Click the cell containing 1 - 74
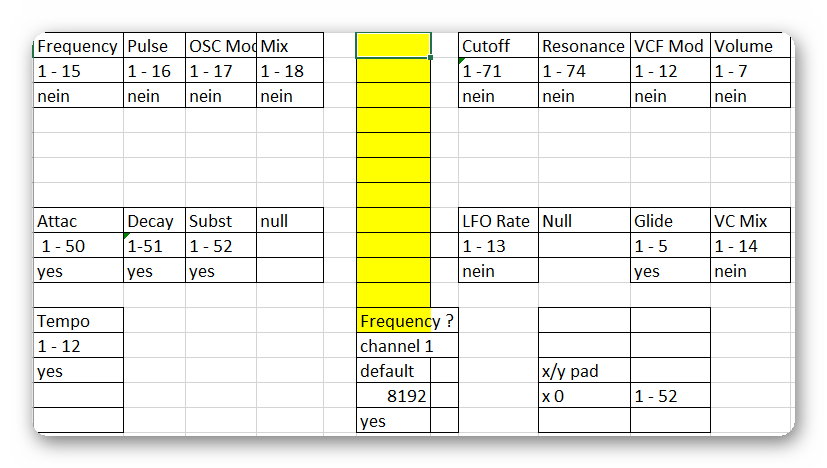Screen dimensions: 827x468 click(584, 71)
